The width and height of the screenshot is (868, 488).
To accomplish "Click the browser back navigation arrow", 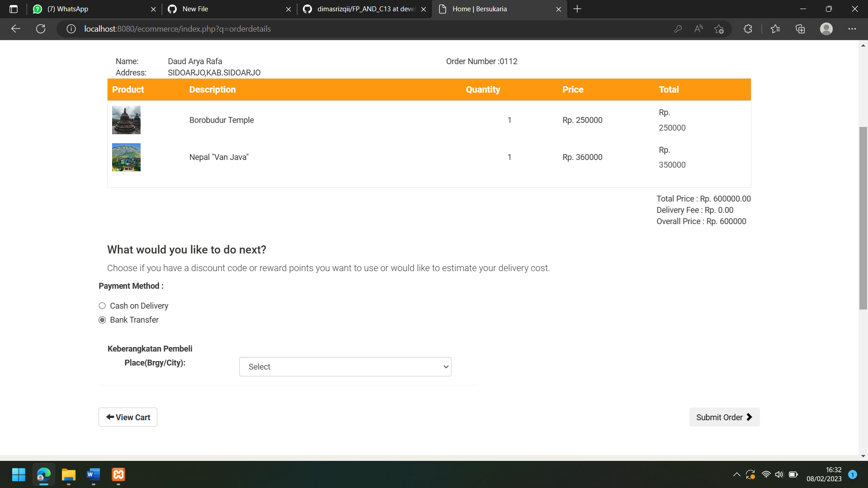I will (x=16, y=28).
